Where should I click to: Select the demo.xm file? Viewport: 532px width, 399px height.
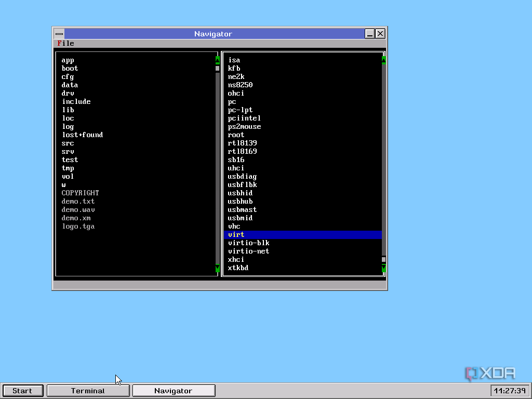click(x=76, y=218)
